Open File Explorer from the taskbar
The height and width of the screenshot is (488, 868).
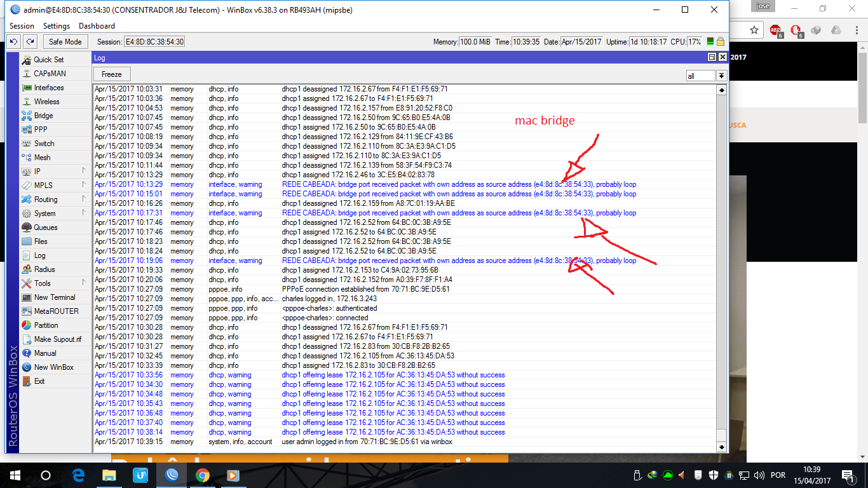tap(109, 475)
